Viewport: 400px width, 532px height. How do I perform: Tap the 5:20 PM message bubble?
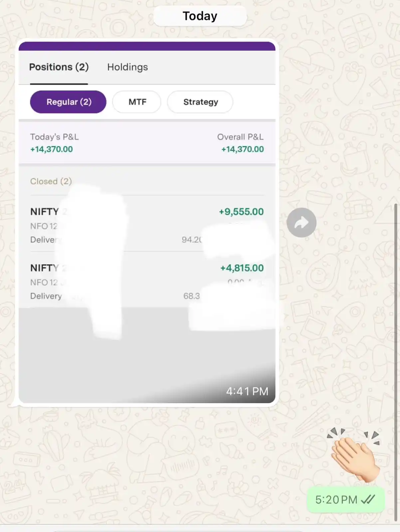tap(346, 499)
